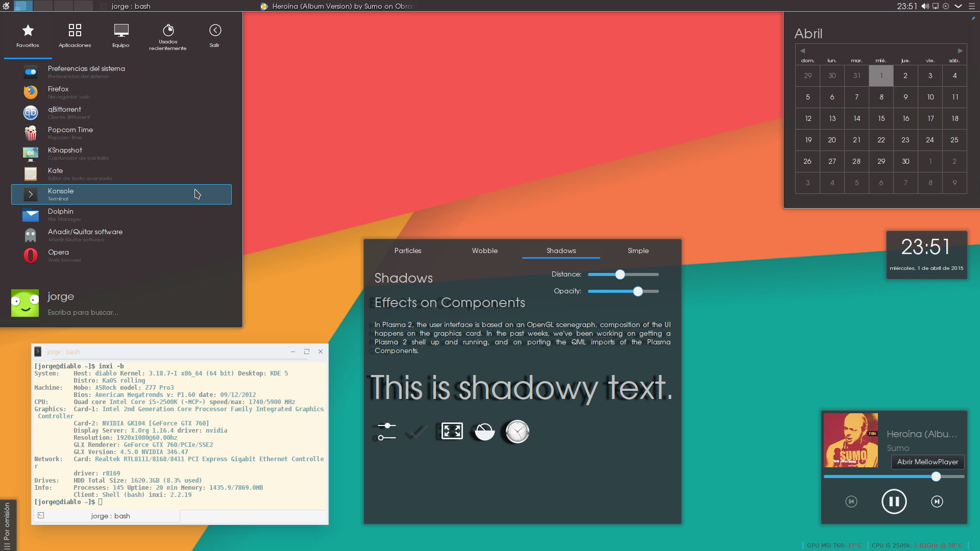980x551 pixels.
Task: Select day 15 in the April calendar
Action: tap(881, 118)
